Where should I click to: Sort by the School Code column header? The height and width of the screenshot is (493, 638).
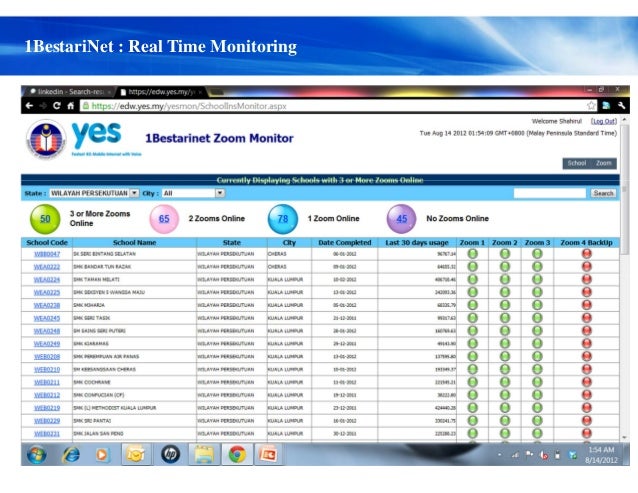[x=47, y=243]
